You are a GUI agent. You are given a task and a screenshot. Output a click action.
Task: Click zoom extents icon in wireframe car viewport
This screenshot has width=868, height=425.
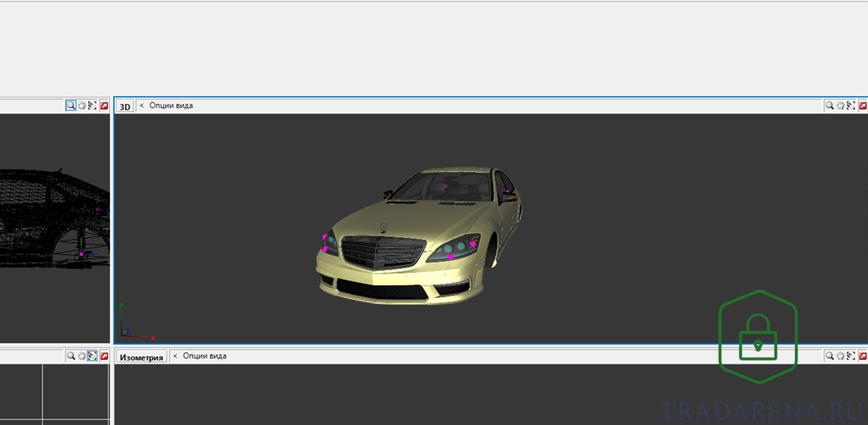click(92, 106)
